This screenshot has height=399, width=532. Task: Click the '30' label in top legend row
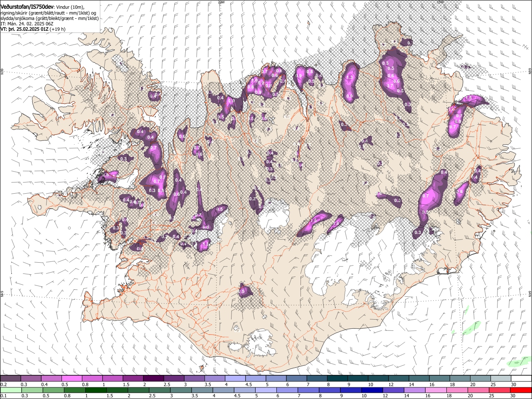click(x=513, y=384)
